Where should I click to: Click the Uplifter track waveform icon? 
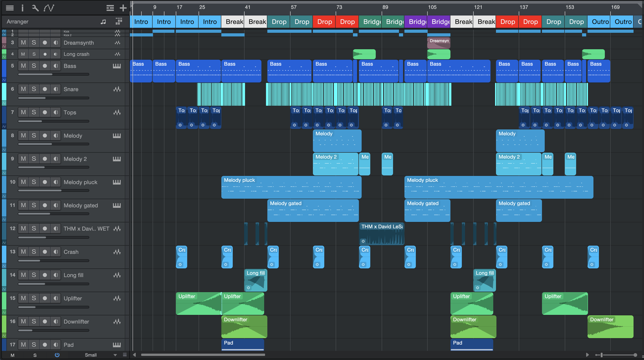(x=117, y=298)
